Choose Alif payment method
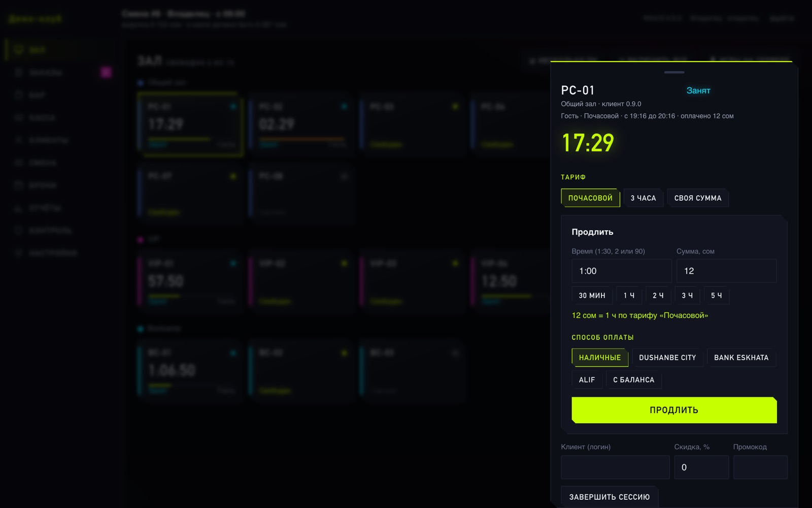The width and height of the screenshot is (812, 508). [x=587, y=380]
